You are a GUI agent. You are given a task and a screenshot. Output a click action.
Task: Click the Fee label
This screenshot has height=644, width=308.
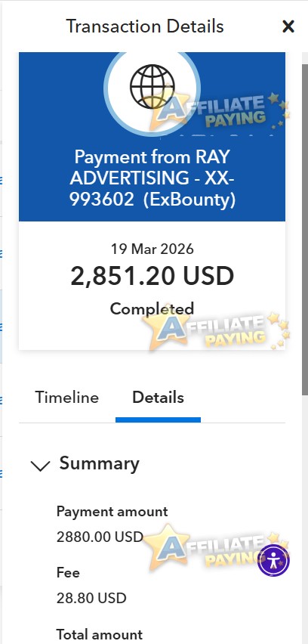[68, 572]
